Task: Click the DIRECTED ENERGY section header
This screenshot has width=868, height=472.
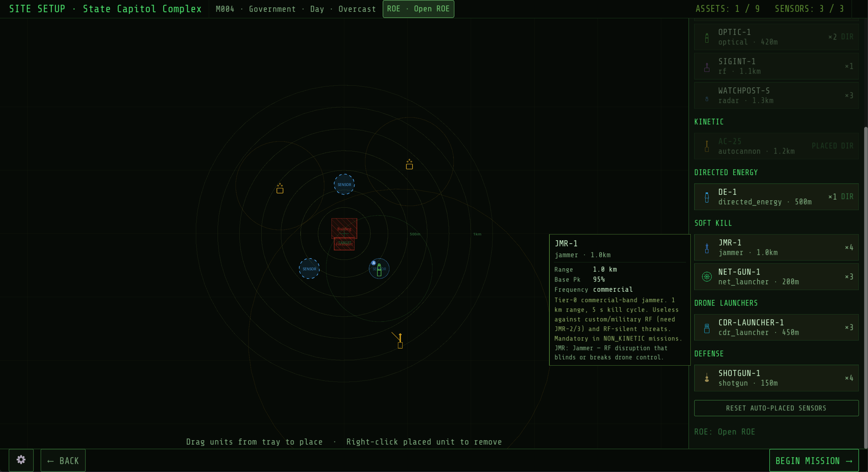Action: tap(726, 172)
